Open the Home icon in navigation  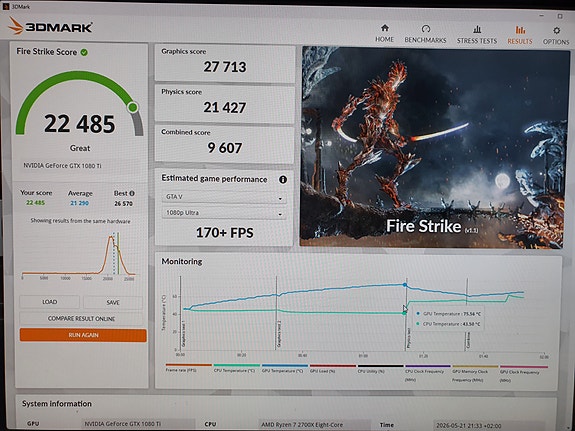click(x=384, y=28)
